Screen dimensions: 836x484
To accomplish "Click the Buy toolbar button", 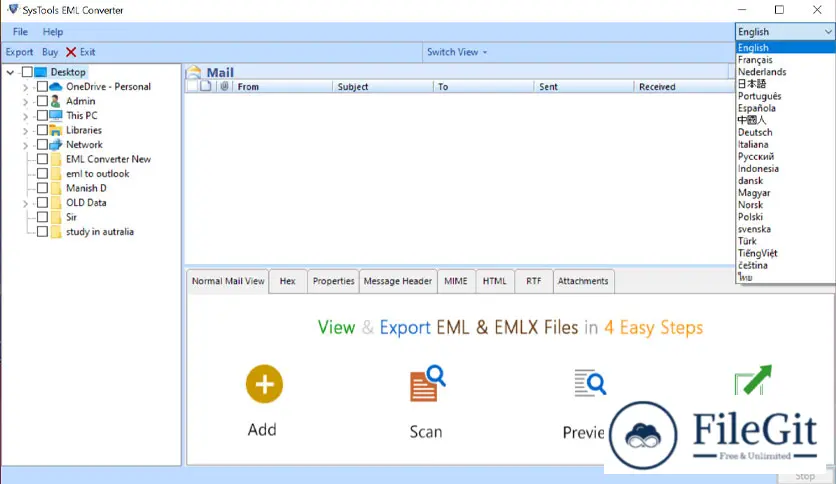I will pyautogui.click(x=50, y=52).
